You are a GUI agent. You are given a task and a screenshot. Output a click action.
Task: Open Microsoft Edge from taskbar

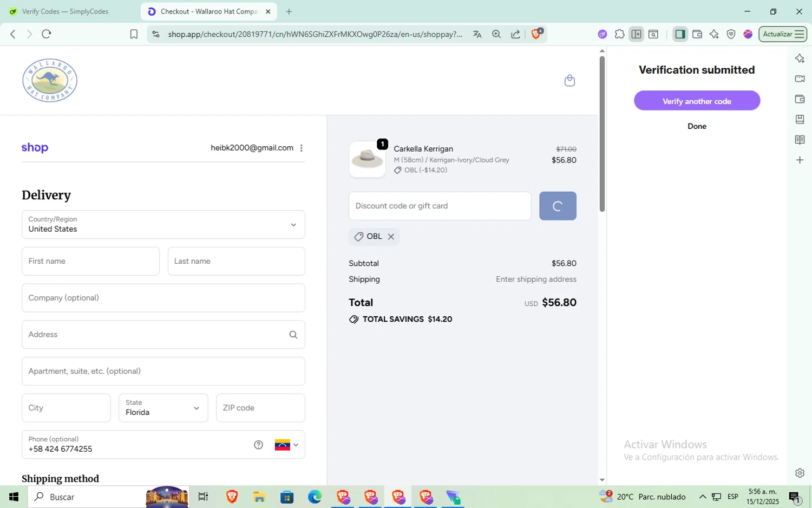point(315,497)
